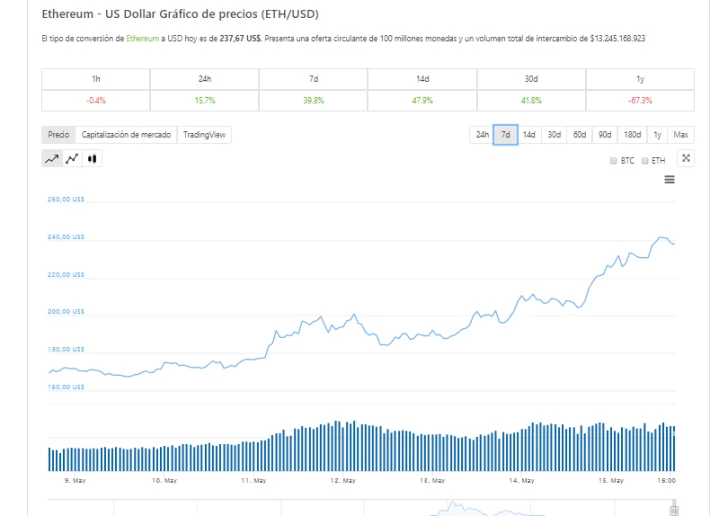Click the 220,00 US$ axis label

tap(66, 275)
